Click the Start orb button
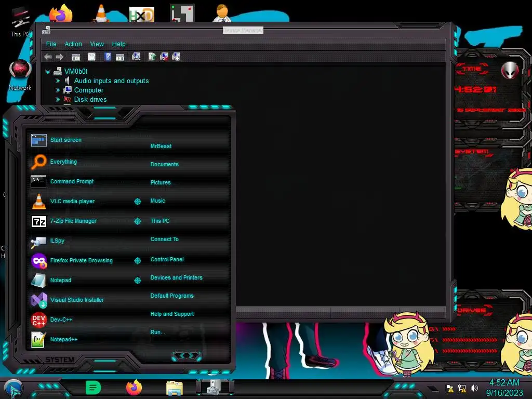Screen dimensions: 532x399 point(14,389)
